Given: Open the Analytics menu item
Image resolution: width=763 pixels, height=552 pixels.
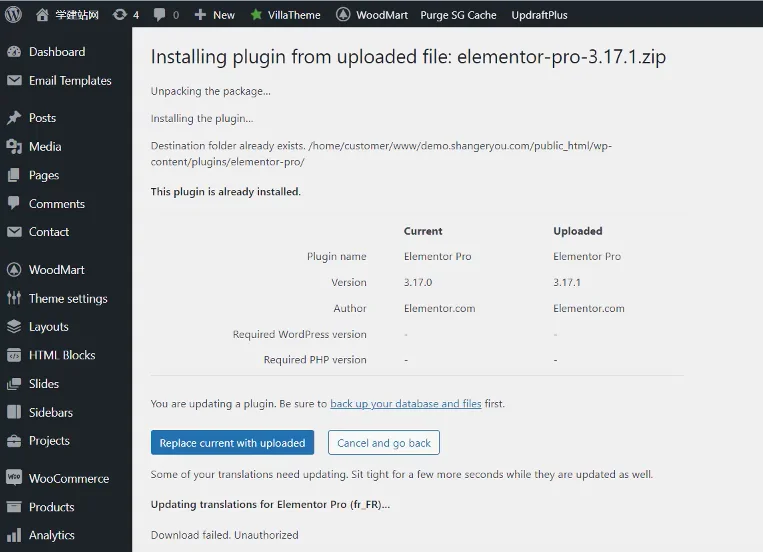Looking at the screenshot, I should coord(52,535).
